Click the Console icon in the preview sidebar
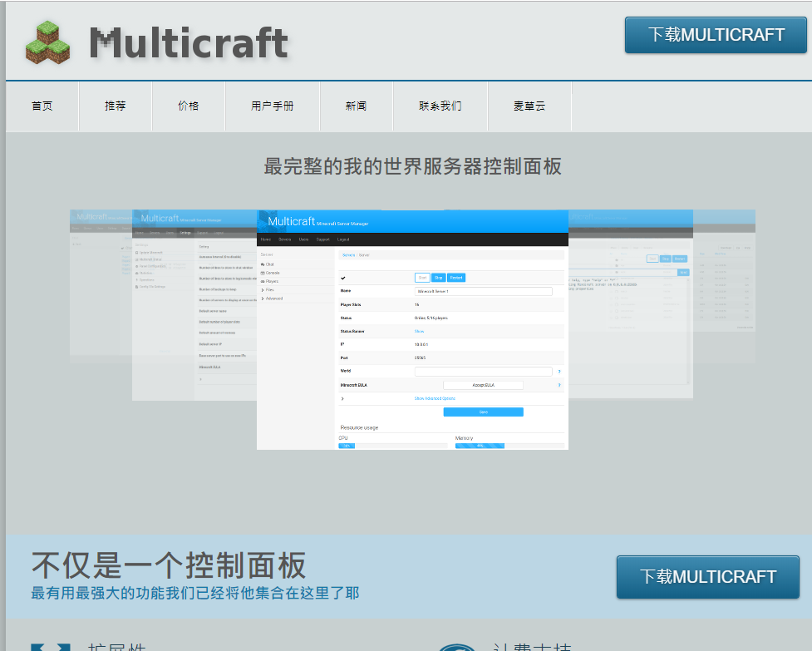Viewport: 812px width, 651px height. click(x=263, y=273)
